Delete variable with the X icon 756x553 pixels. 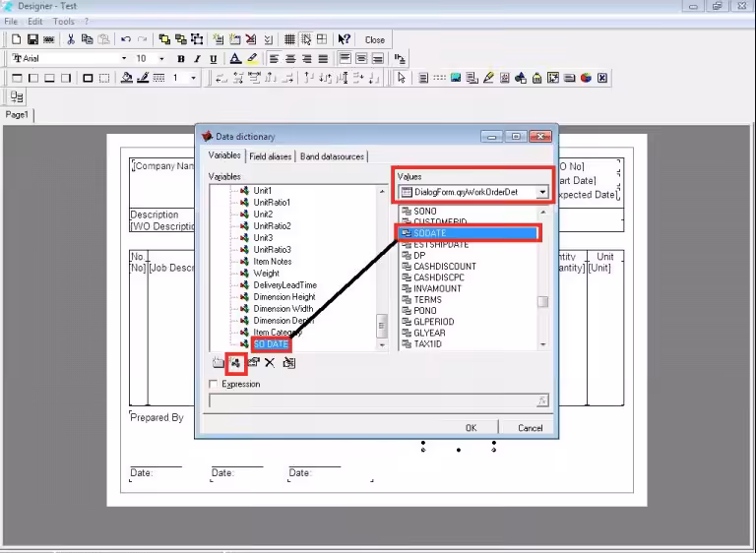click(270, 362)
